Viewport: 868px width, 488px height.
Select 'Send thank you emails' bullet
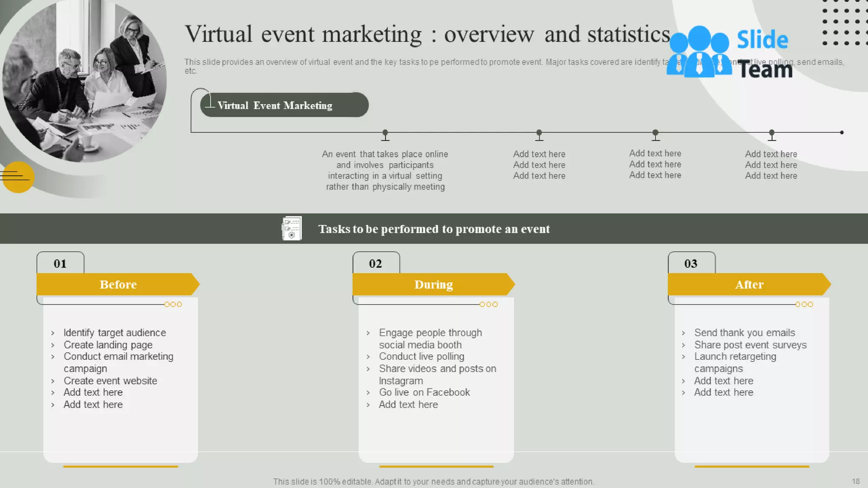tap(745, 333)
